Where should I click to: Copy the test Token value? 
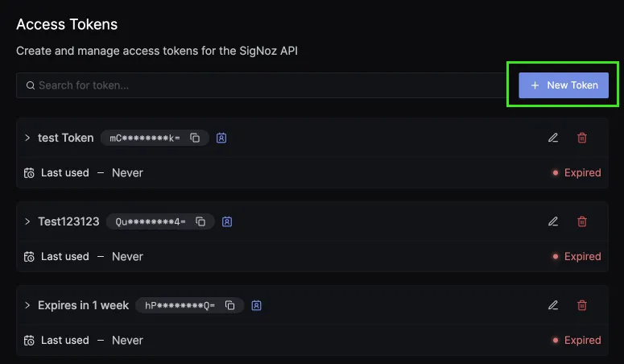[195, 138]
